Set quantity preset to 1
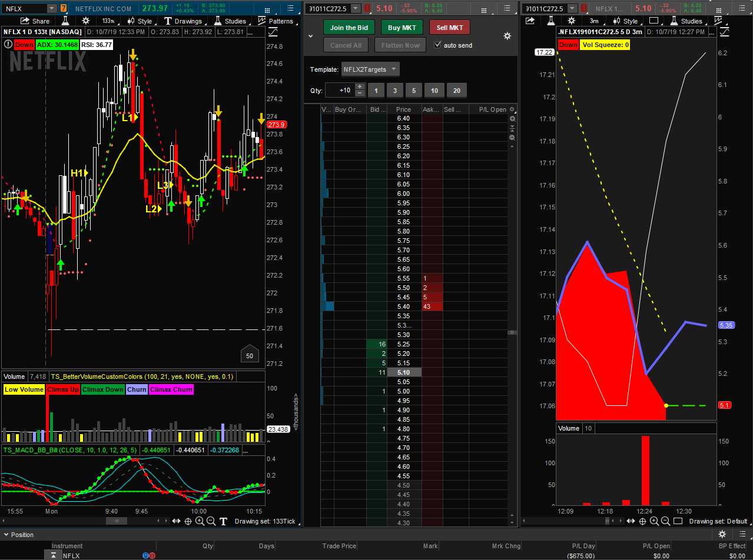The width and height of the screenshot is (753, 560). (x=376, y=90)
